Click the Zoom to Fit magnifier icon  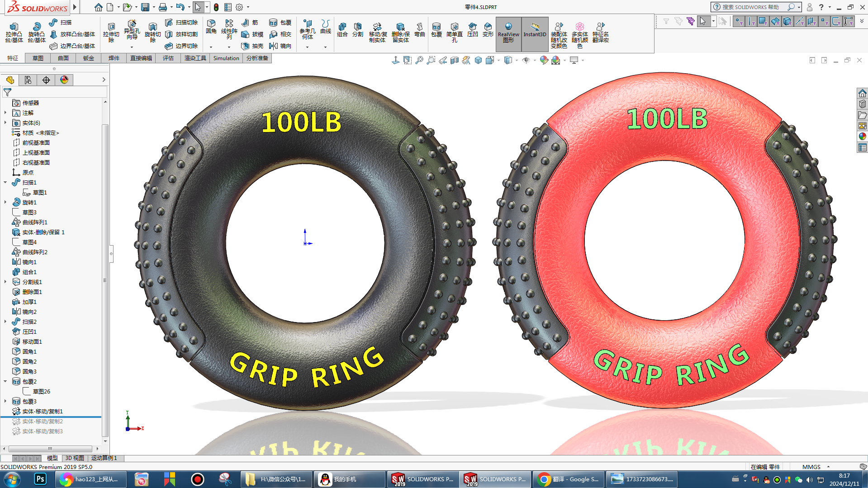(419, 60)
